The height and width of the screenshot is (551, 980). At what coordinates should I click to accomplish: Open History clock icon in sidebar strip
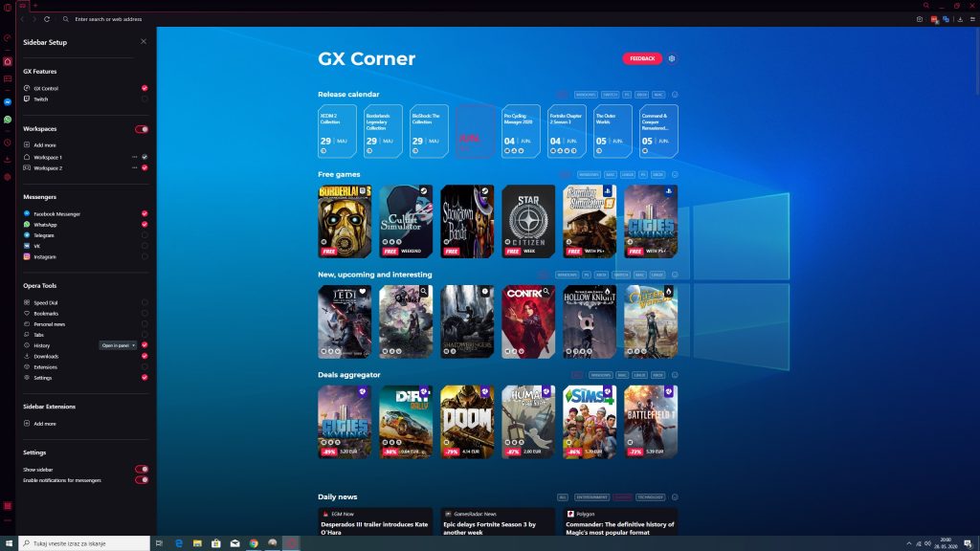(8, 143)
